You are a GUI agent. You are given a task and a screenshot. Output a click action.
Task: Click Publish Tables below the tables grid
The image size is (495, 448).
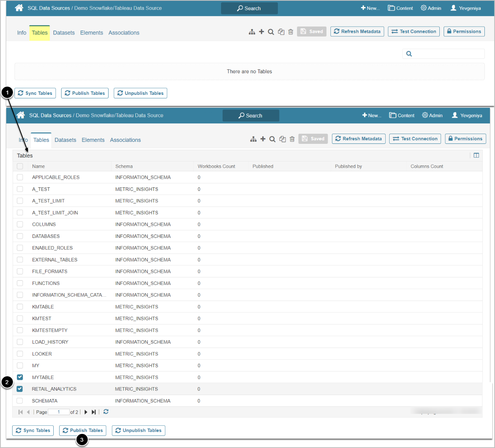coord(83,430)
